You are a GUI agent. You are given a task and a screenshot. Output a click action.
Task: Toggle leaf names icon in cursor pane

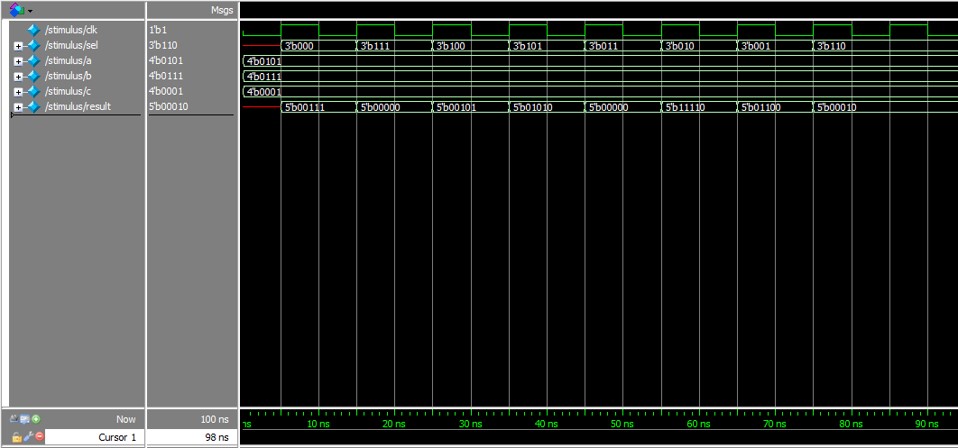click(15, 419)
